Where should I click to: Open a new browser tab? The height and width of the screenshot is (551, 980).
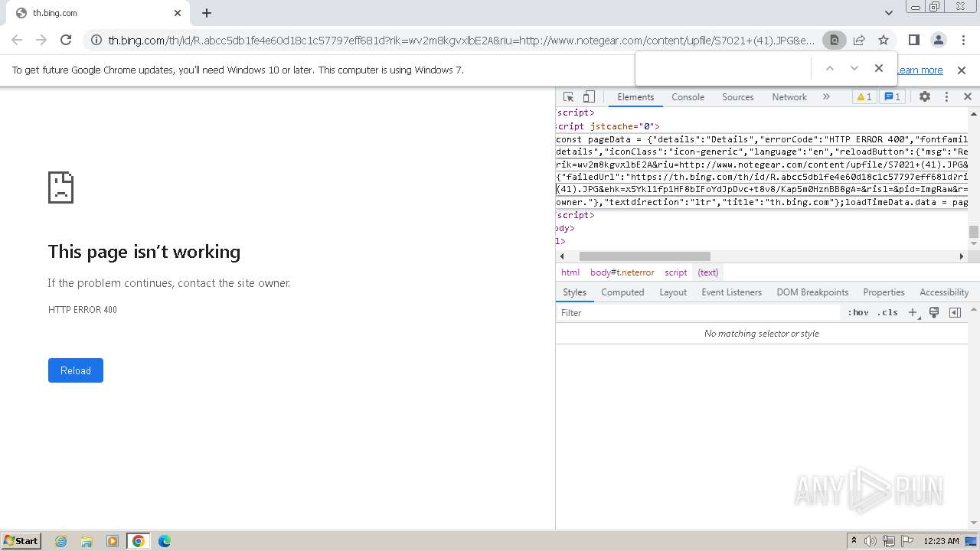click(207, 13)
